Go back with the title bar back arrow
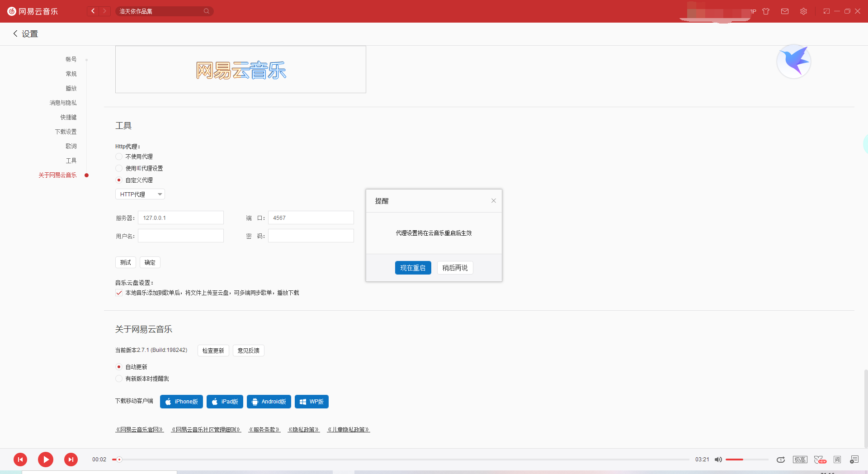 pyautogui.click(x=93, y=11)
